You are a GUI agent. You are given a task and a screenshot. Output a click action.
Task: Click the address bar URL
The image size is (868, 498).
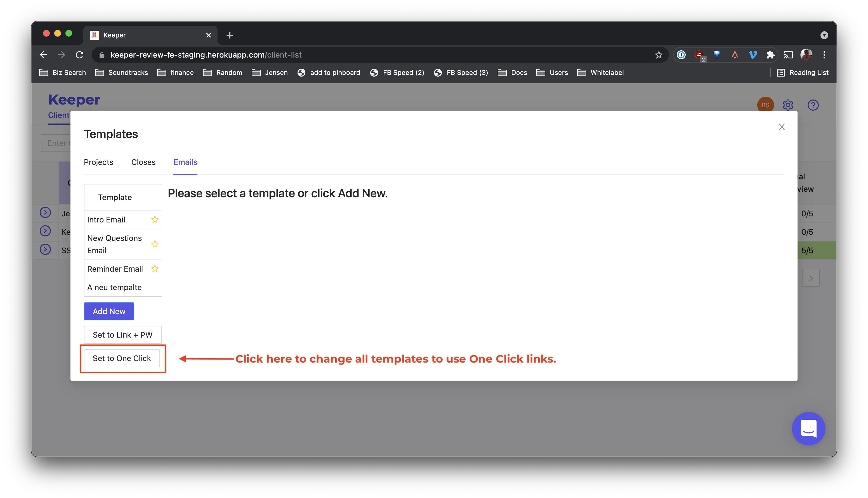(x=206, y=55)
